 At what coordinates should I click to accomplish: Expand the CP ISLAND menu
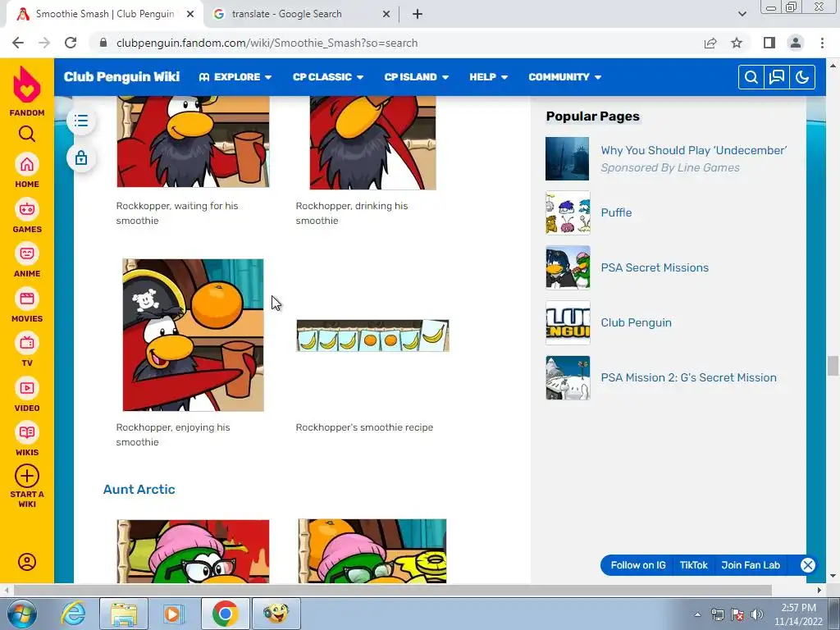click(416, 77)
